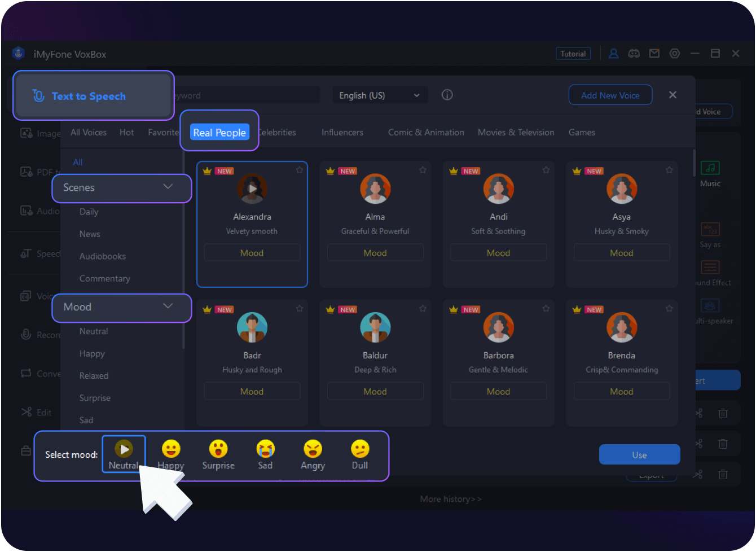The height and width of the screenshot is (552, 756).
Task: Switch to the All Voices tab
Action: click(89, 132)
